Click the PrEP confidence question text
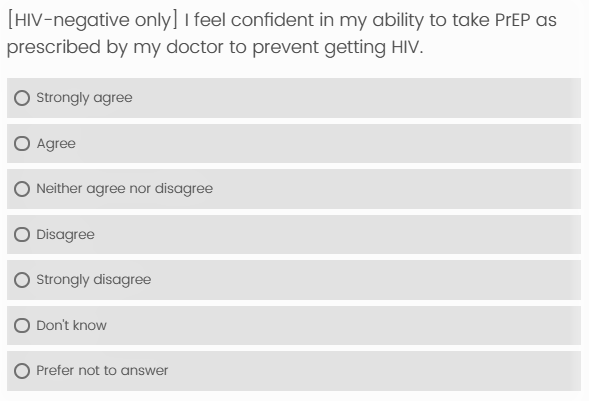Viewport: 589px width, 401px height. click(x=282, y=34)
